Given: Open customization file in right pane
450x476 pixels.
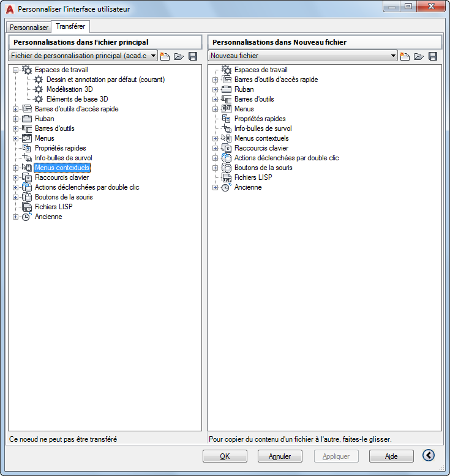Looking at the screenshot, I should click(x=419, y=56).
